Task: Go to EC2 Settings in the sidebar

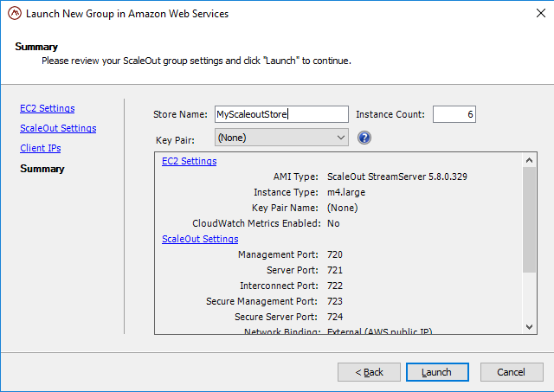Action: (x=48, y=108)
